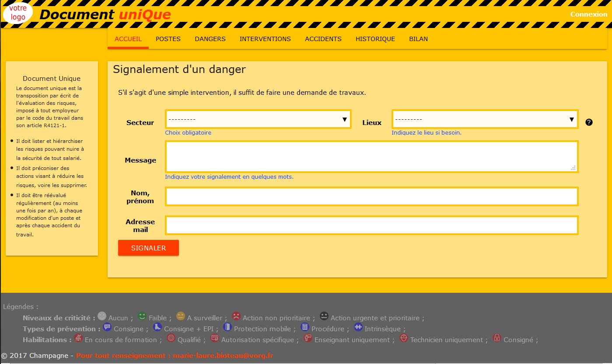Open the Bilan tab
Viewport: 612px width, 364px height.
pos(418,39)
